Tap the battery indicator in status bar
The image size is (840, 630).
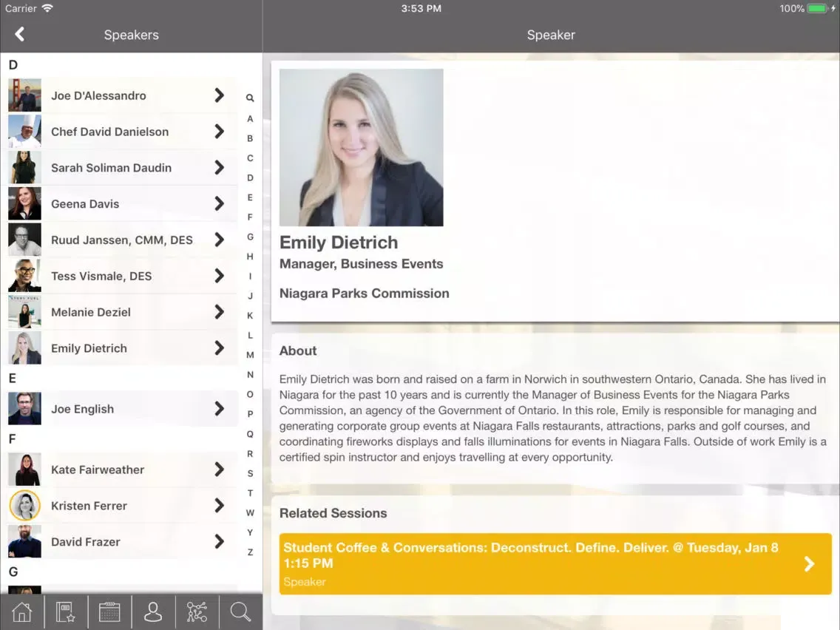pos(818,8)
